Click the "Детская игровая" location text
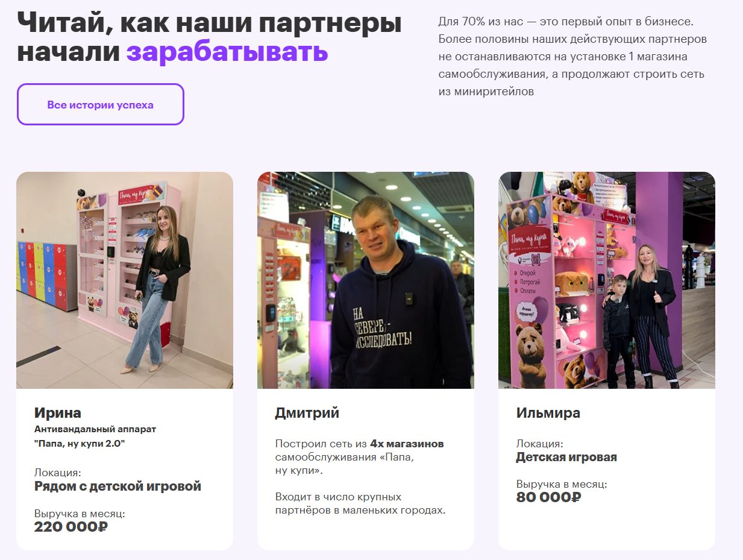 pyautogui.click(x=566, y=457)
